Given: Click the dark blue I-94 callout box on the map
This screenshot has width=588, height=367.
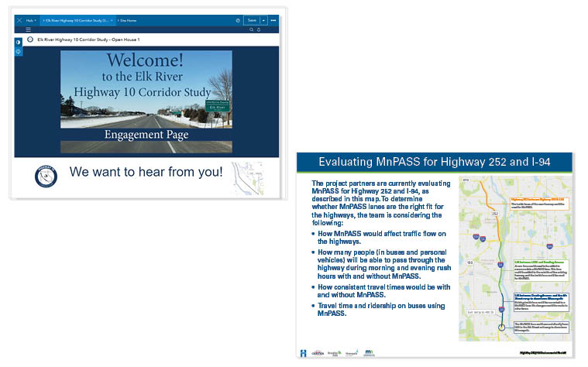Looking at the screenshot, I should click(542, 302).
